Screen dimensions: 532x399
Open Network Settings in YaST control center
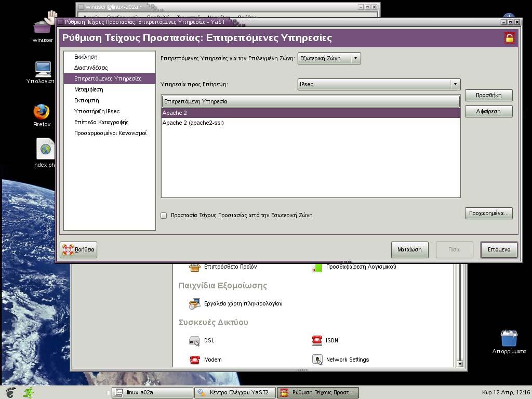point(340,360)
